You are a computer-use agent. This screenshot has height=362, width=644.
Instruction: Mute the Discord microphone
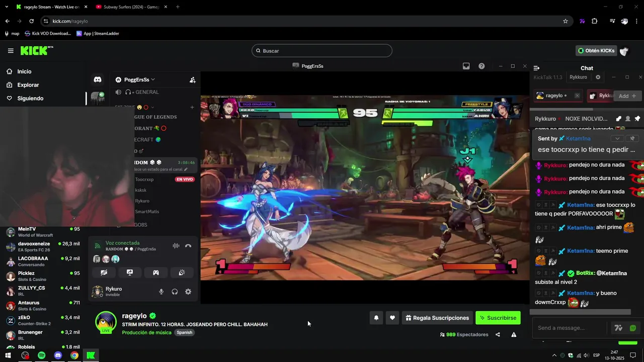(162, 292)
